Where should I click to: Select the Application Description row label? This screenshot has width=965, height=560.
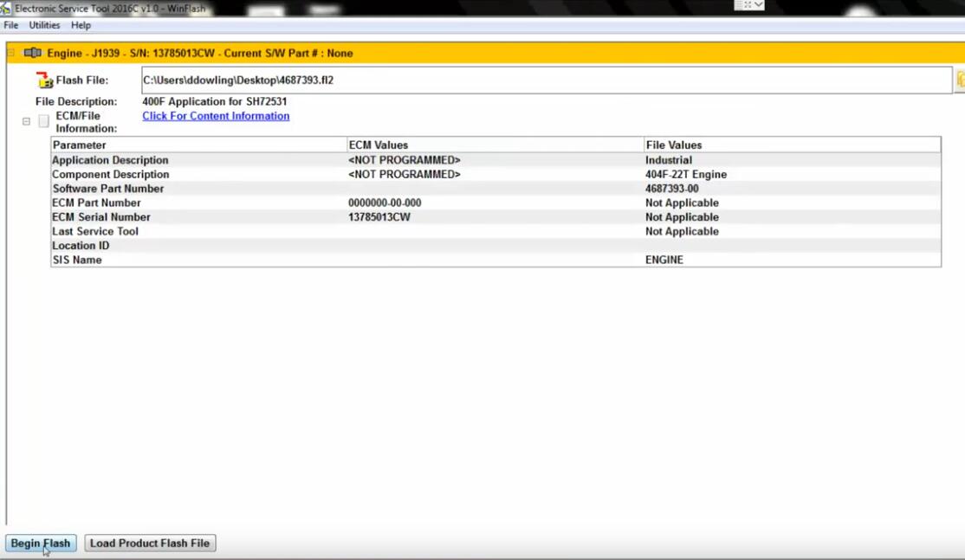click(x=110, y=160)
